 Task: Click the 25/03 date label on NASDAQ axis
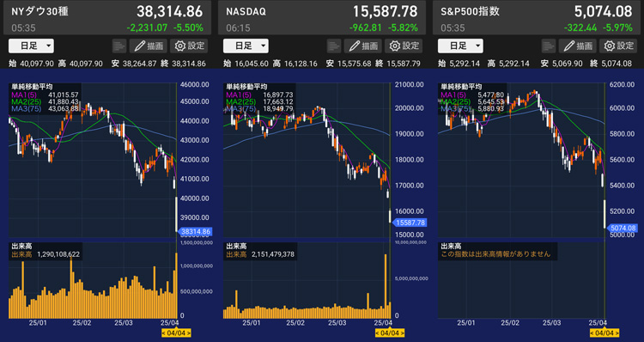click(x=337, y=323)
